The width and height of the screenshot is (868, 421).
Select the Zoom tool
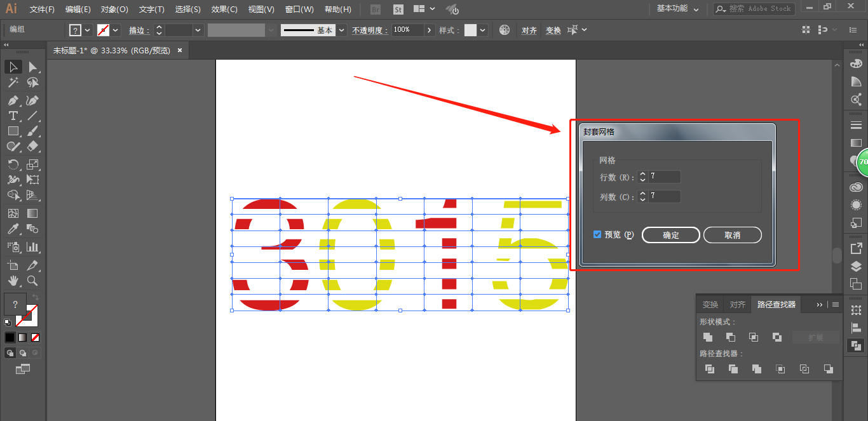(x=33, y=281)
